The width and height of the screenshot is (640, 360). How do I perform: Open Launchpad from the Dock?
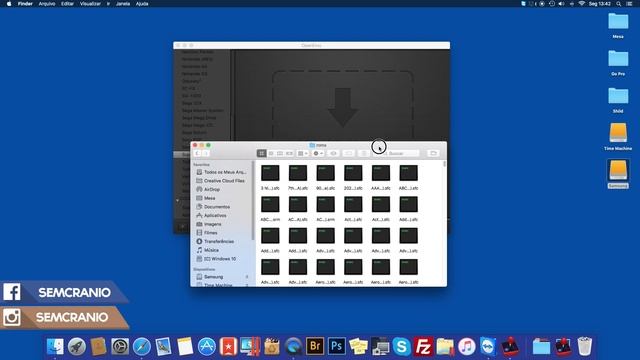pyautogui.click(x=77, y=347)
